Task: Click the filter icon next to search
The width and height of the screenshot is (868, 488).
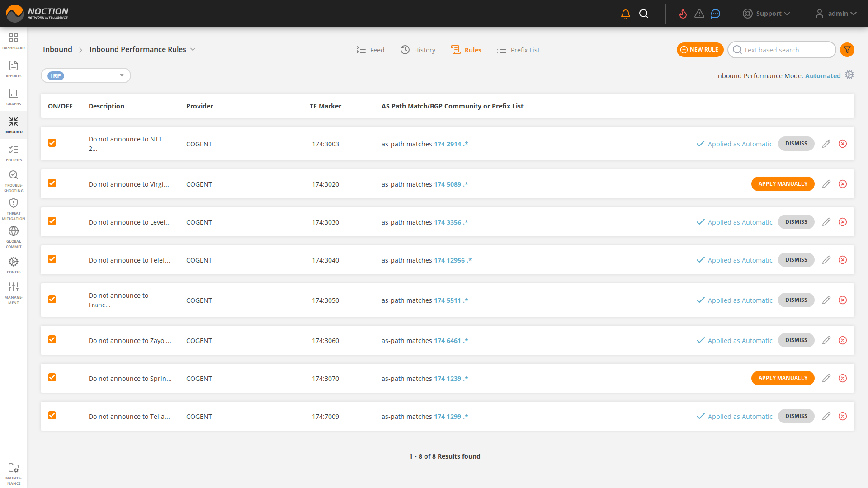Action: point(847,50)
